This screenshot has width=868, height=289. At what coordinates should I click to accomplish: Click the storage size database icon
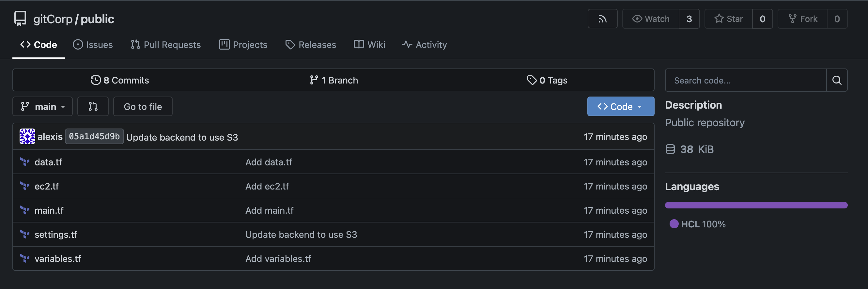tap(670, 149)
